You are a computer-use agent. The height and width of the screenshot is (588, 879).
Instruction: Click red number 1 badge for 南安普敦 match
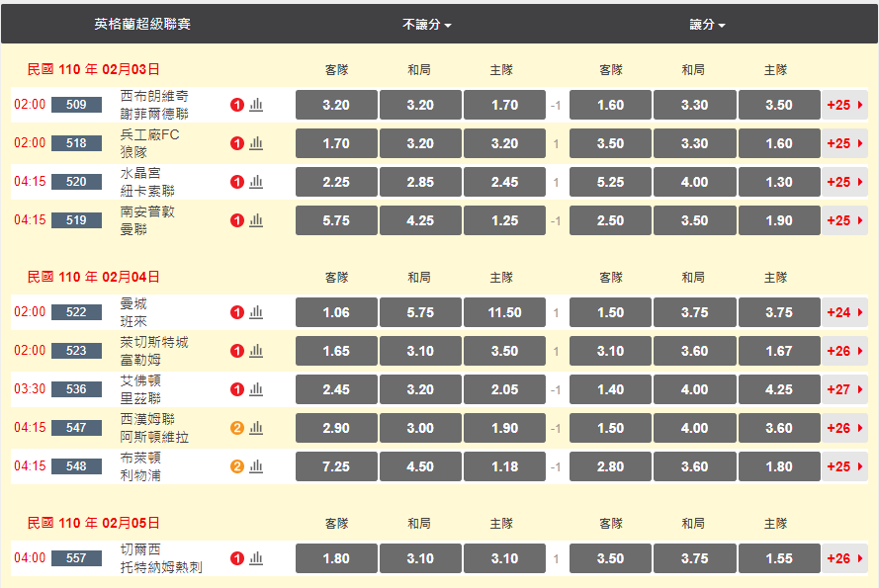pos(237,220)
